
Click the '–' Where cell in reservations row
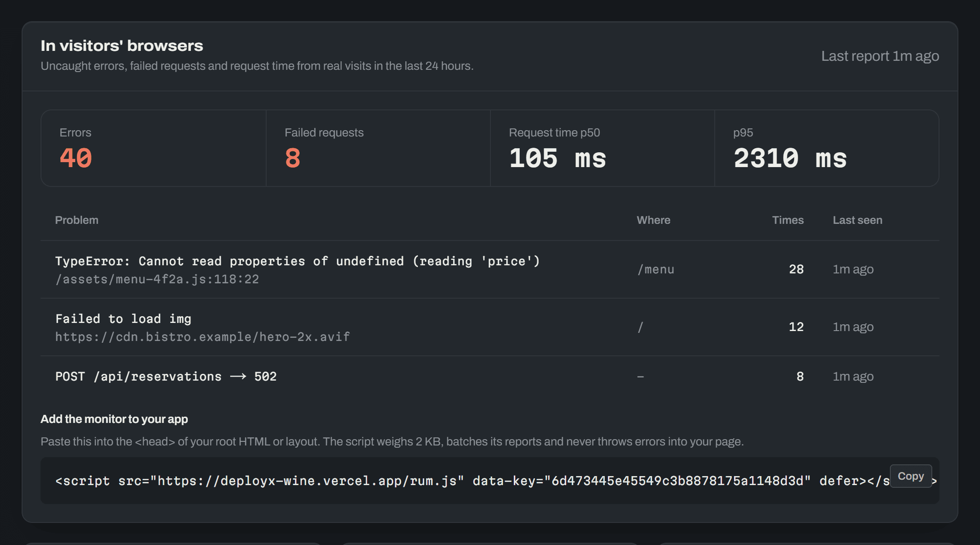coord(640,377)
